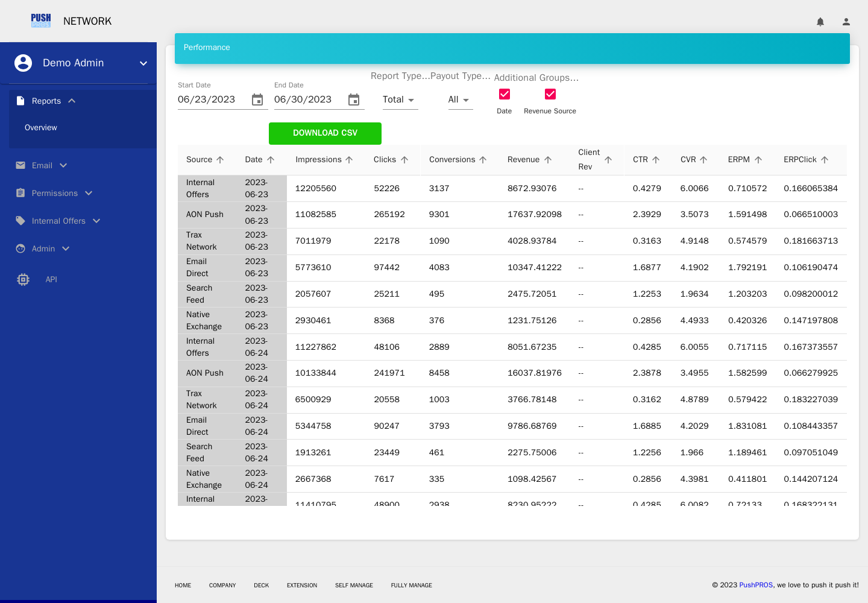
Task: Click the PushPros logo
Action: (41, 21)
